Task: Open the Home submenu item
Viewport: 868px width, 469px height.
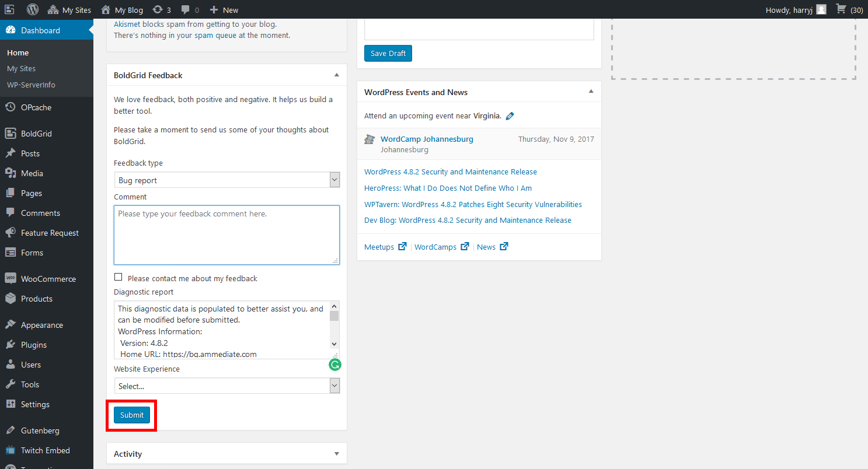Action: 18,52
